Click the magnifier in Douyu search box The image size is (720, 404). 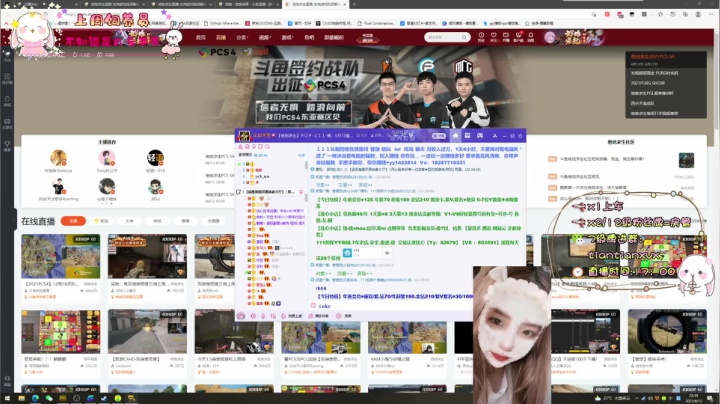[x=464, y=37]
